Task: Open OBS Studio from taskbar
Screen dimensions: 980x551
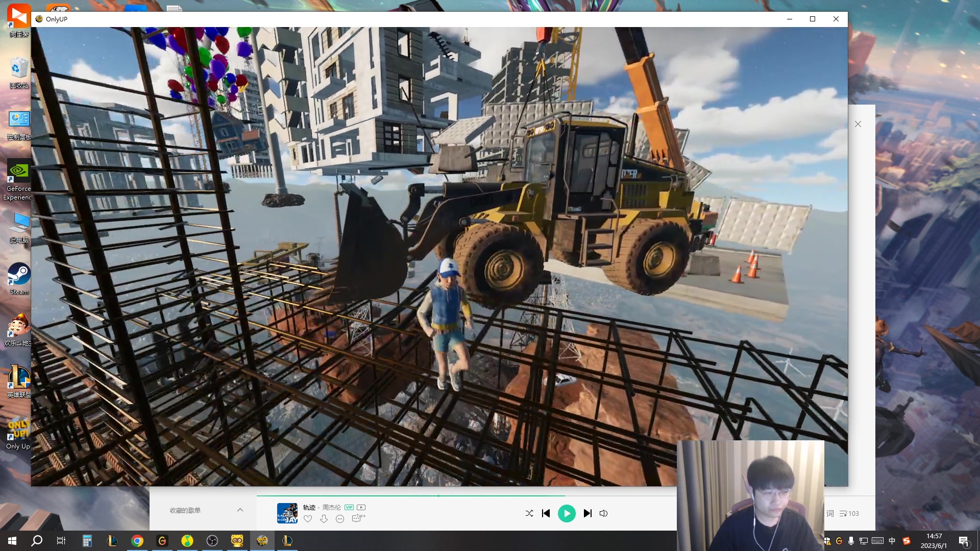Action: tap(212, 541)
